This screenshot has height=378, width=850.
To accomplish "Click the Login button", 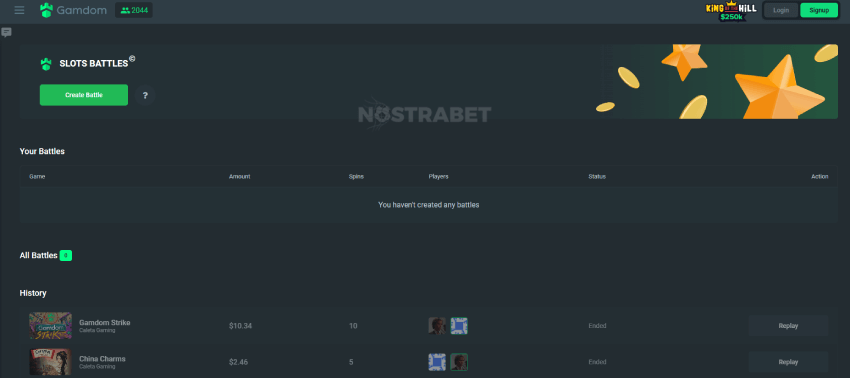I will click(781, 10).
